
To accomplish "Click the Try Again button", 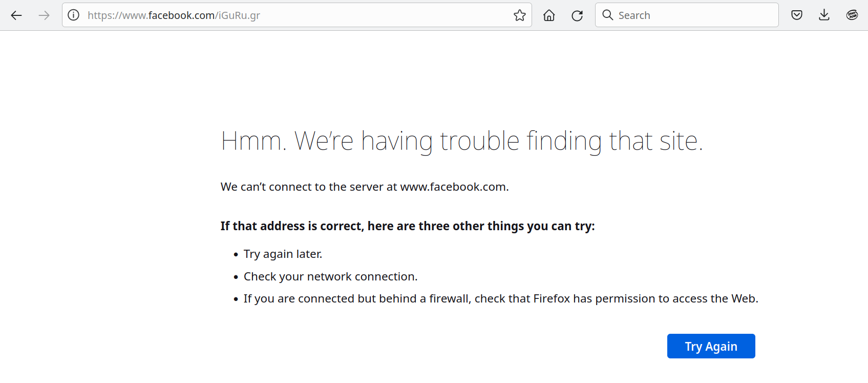I will click(711, 346).
